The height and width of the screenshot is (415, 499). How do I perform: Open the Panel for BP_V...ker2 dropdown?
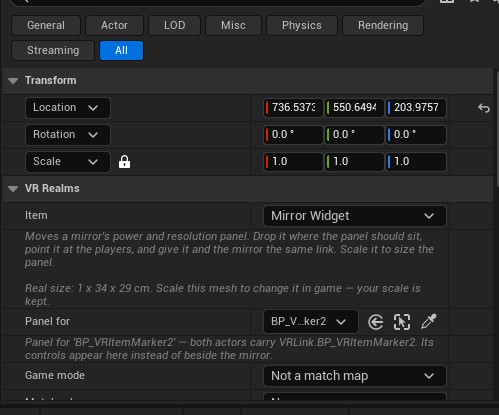click(x=311, y=322)
